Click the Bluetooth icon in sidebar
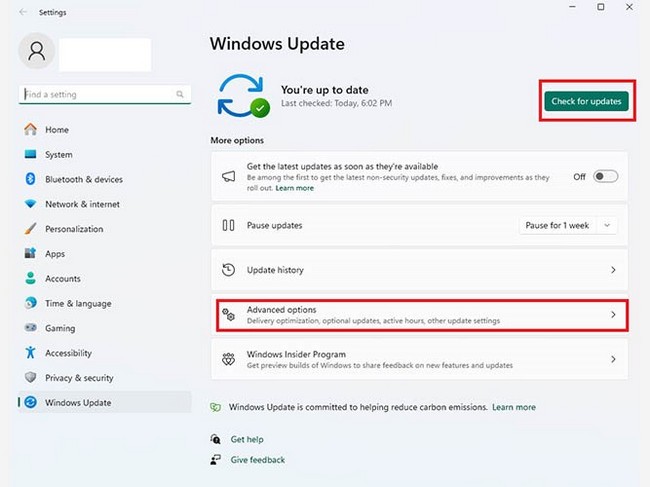Viewport: 650px width, 487px height. pos(30,179)
